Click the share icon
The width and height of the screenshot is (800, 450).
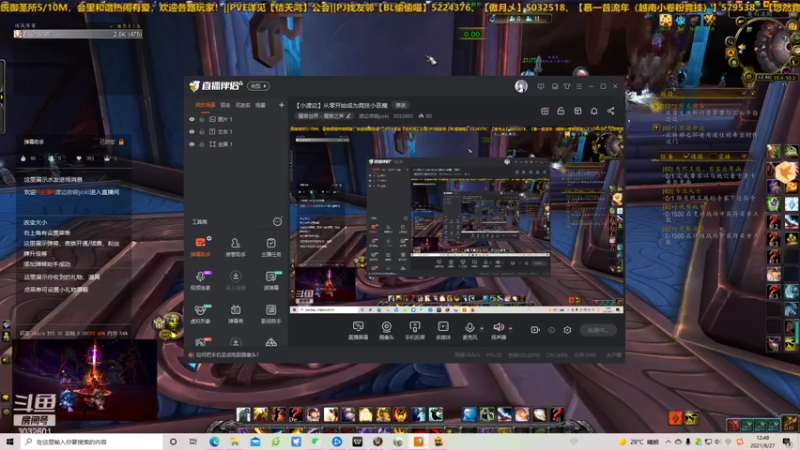611,111
